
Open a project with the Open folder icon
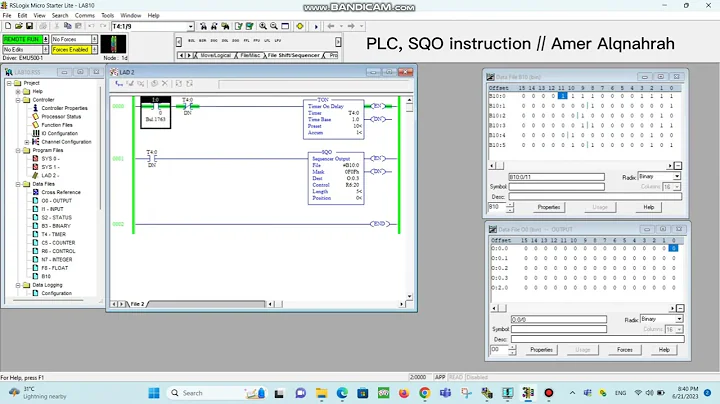click(x=18, y=26)
